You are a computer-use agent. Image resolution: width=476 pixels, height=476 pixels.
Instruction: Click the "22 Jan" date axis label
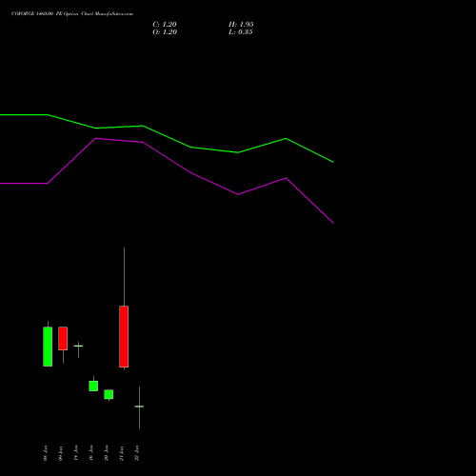click(137, 453)
